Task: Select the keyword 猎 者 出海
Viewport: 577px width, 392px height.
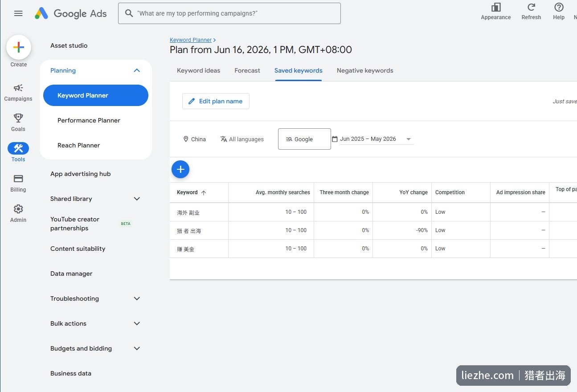Action: tap(189, 231)
